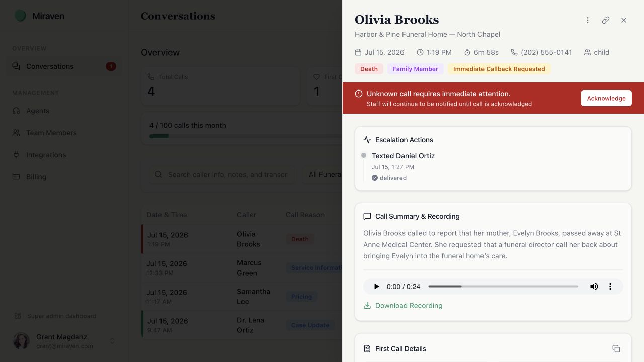Click the Death tag chip
This screenshot has height=362, width=644.
click(x=369, y=69)
